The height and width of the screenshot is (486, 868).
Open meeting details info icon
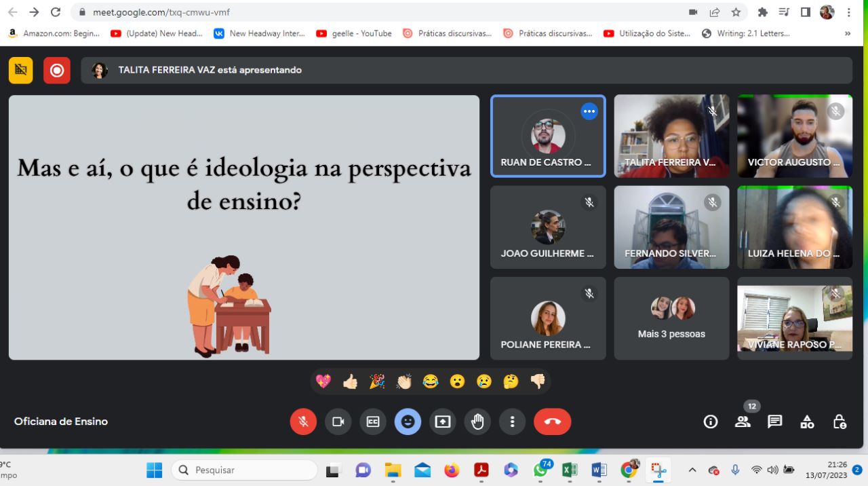711,422
